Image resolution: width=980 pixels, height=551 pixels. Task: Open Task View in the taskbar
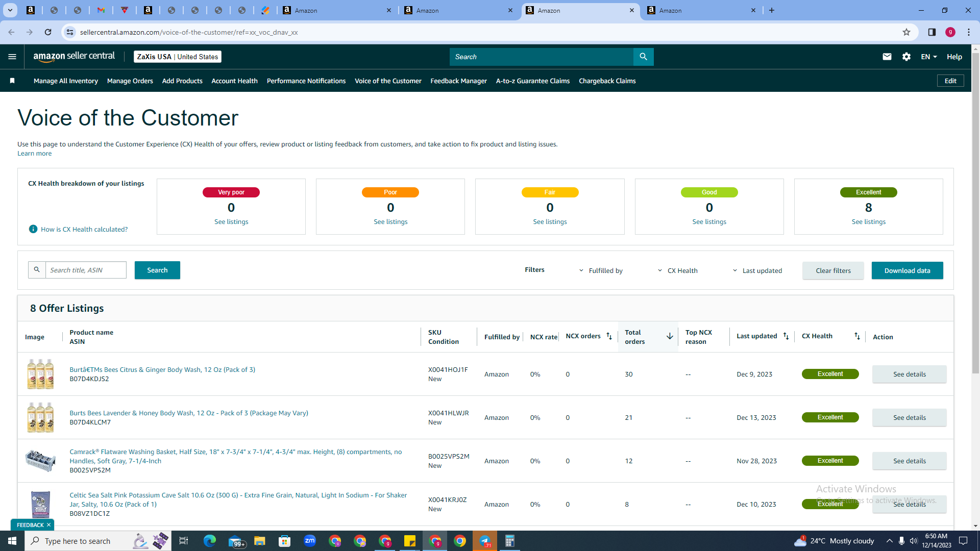[184, 541]
